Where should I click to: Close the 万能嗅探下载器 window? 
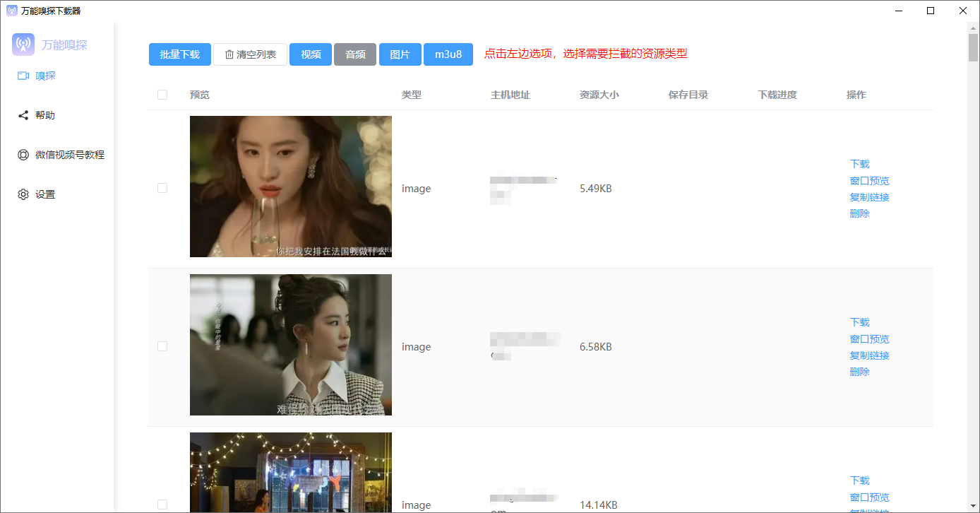963,11
